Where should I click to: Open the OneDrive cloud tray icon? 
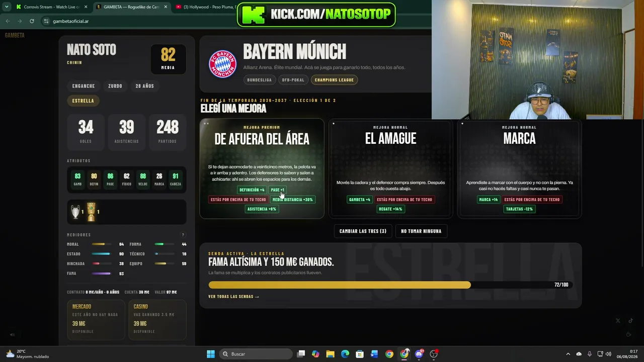click(579, 354)
